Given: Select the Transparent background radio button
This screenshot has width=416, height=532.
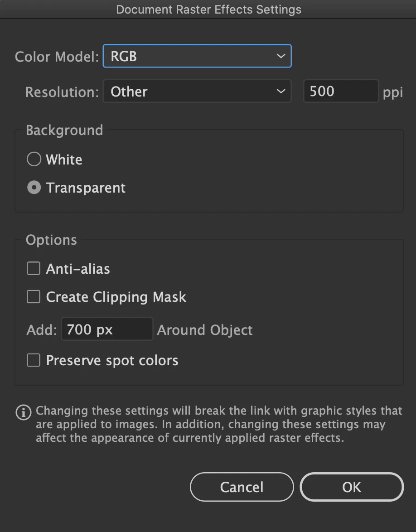Looking at the screenshot, I should [34, 188].
